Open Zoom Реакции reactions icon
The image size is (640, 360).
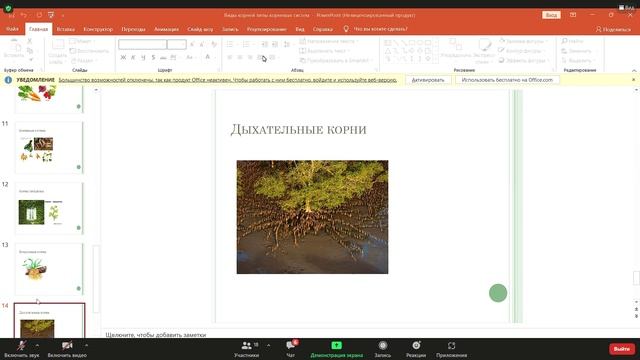[416, 346]
